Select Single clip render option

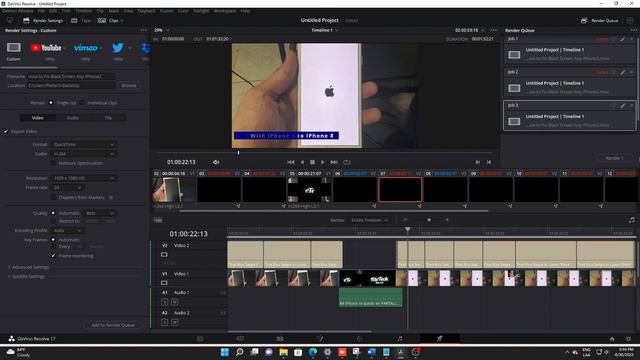point(51,103)
